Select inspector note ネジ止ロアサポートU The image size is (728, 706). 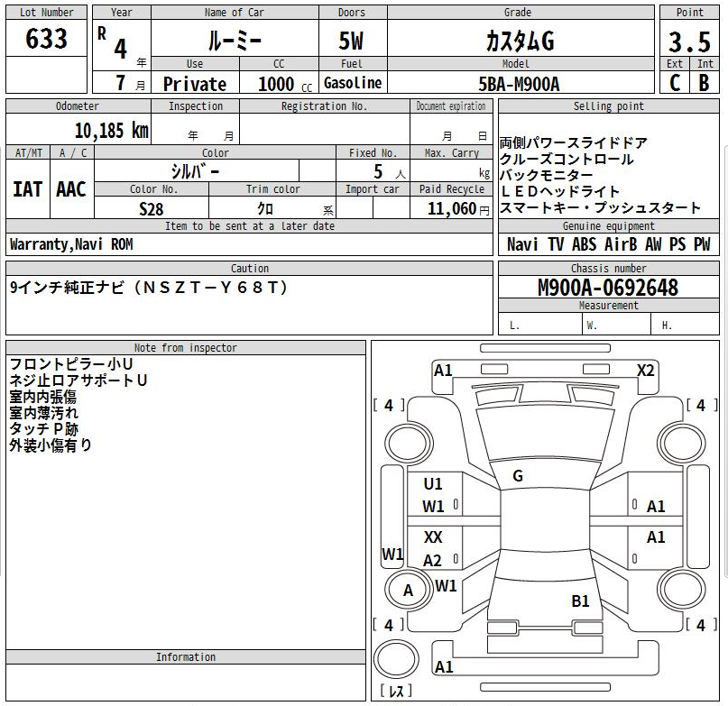point(78,381)
